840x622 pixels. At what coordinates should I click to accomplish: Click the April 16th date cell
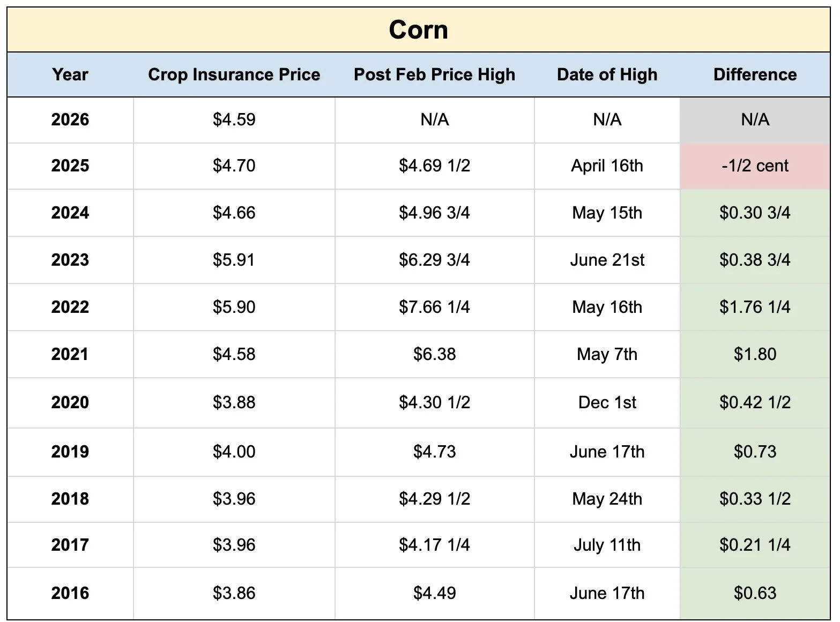607,166
